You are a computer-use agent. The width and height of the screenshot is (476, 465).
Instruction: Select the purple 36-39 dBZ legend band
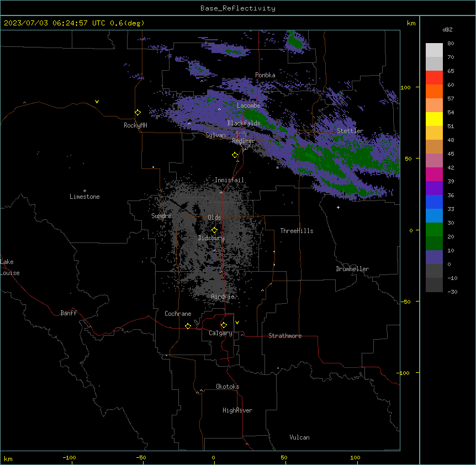[x=434, y=188]
